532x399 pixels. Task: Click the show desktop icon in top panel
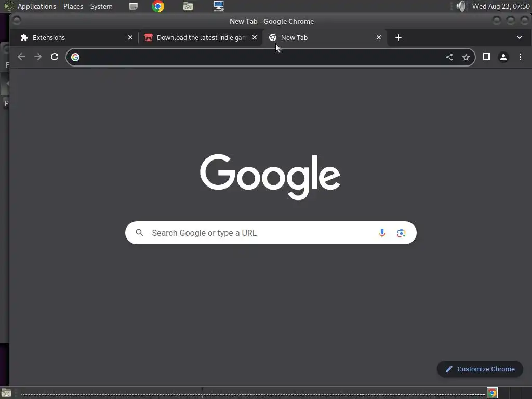[x=134, y=6]
